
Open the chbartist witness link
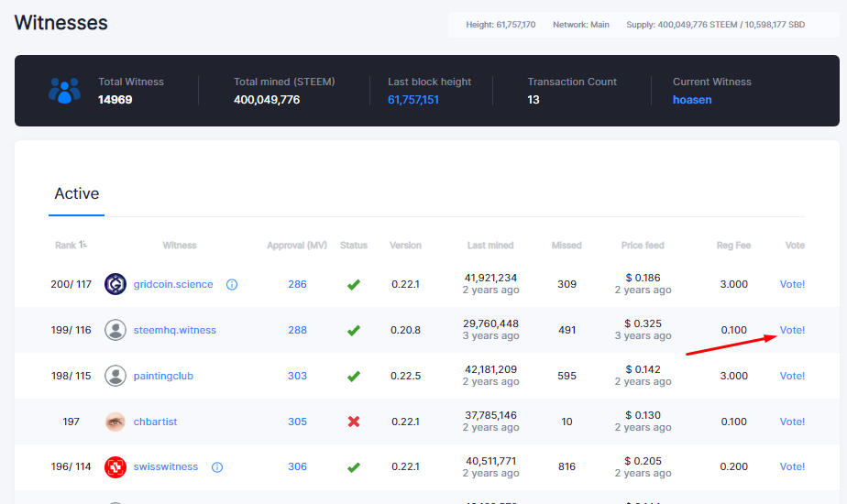(x=155, y=422)
